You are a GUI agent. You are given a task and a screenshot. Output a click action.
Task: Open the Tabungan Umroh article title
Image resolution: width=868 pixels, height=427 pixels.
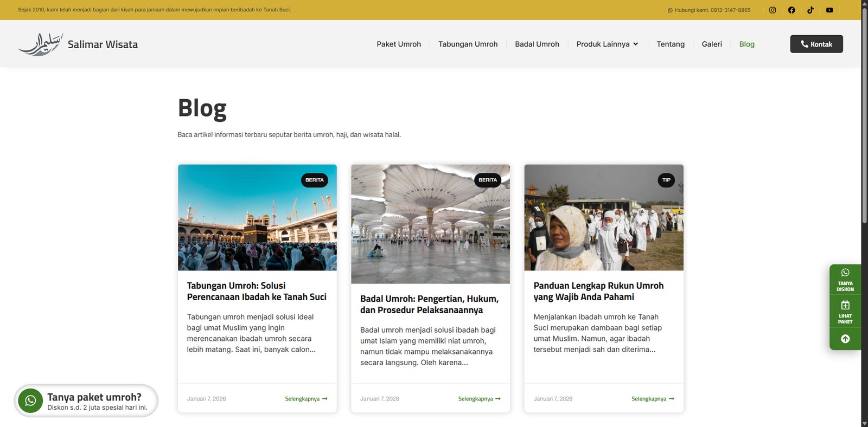257,292
